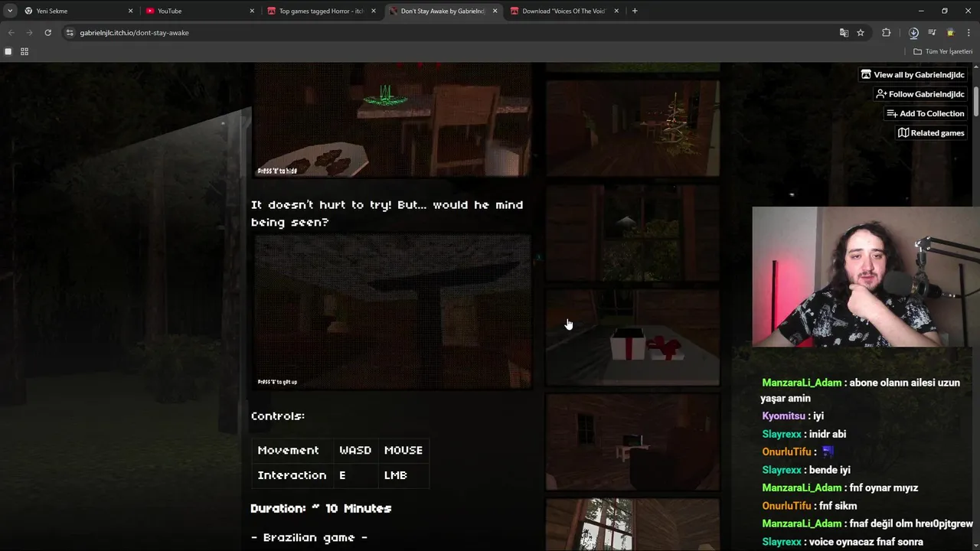Open the media controls icon
Image resolution: width=980 pixels, height=551 pixels.
click(x=932, y=33)
